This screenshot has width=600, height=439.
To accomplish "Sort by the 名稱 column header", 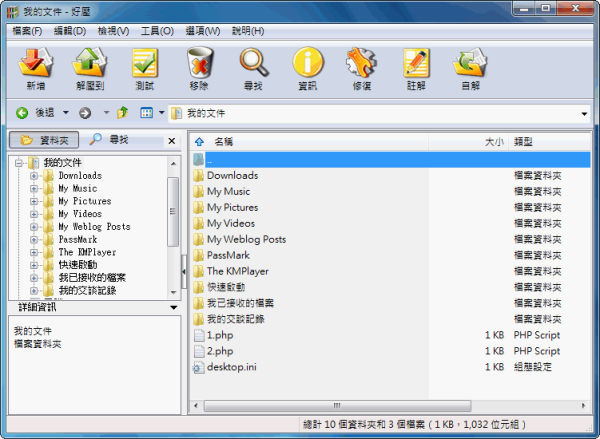I will (x=309, y=142).
